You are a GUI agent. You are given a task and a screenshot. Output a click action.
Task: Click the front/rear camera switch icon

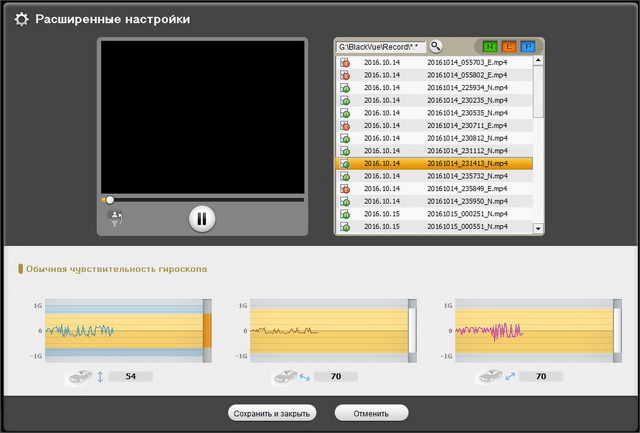[115, 218]
